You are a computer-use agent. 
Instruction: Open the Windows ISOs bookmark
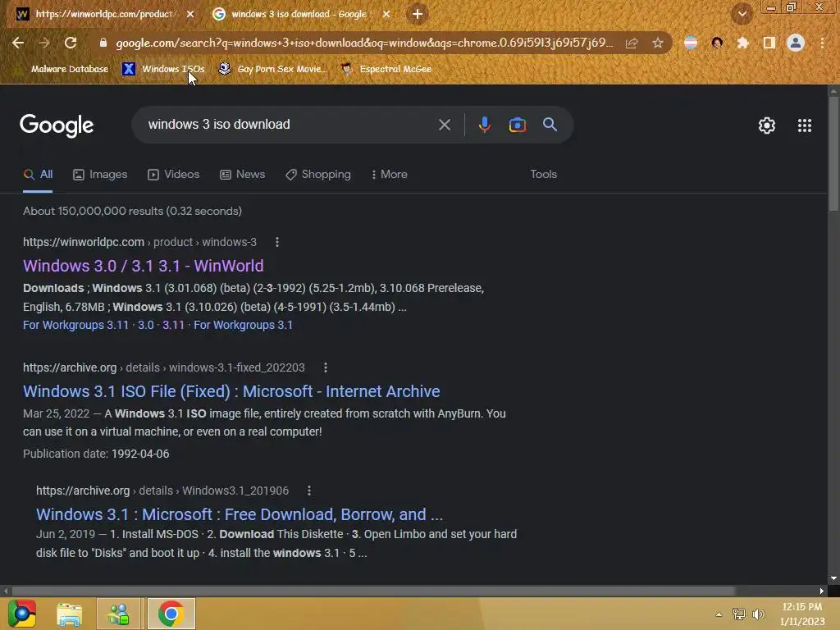(163, 69)
